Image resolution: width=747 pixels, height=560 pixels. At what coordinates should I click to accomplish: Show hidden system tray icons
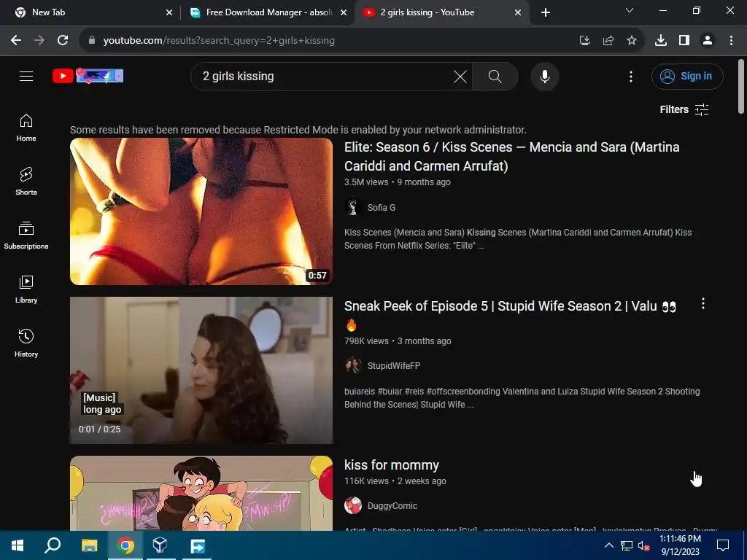[x=608, y=545]
